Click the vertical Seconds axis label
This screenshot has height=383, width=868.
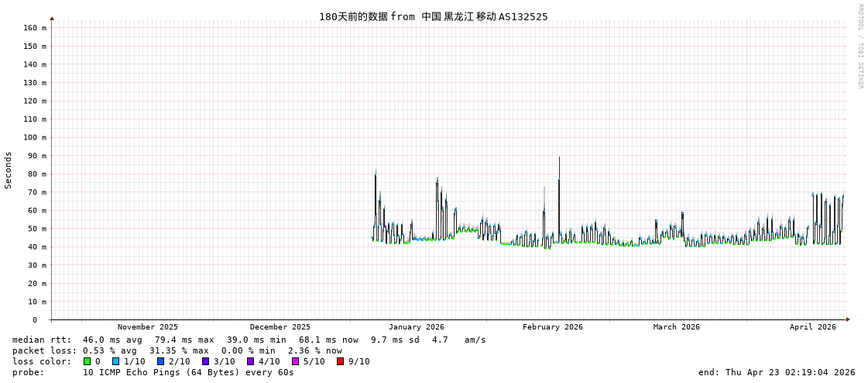point(9,171)
